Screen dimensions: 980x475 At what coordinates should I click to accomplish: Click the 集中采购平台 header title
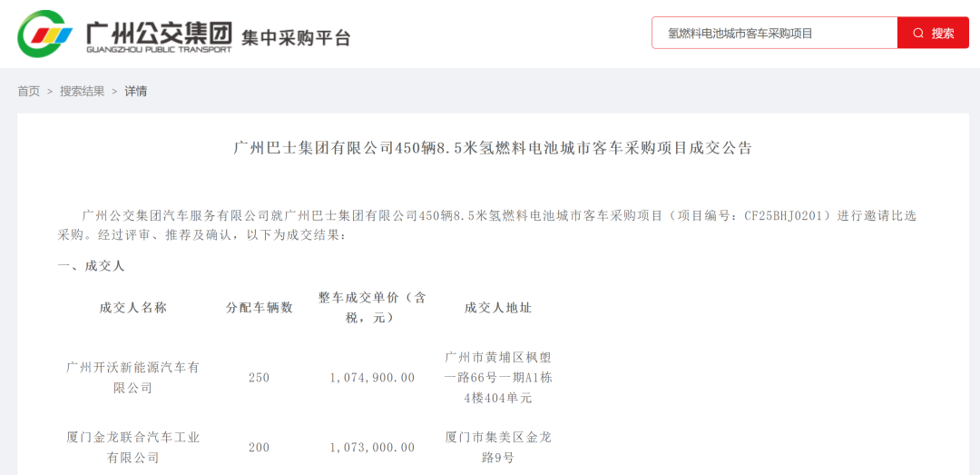tap(296, 37)
